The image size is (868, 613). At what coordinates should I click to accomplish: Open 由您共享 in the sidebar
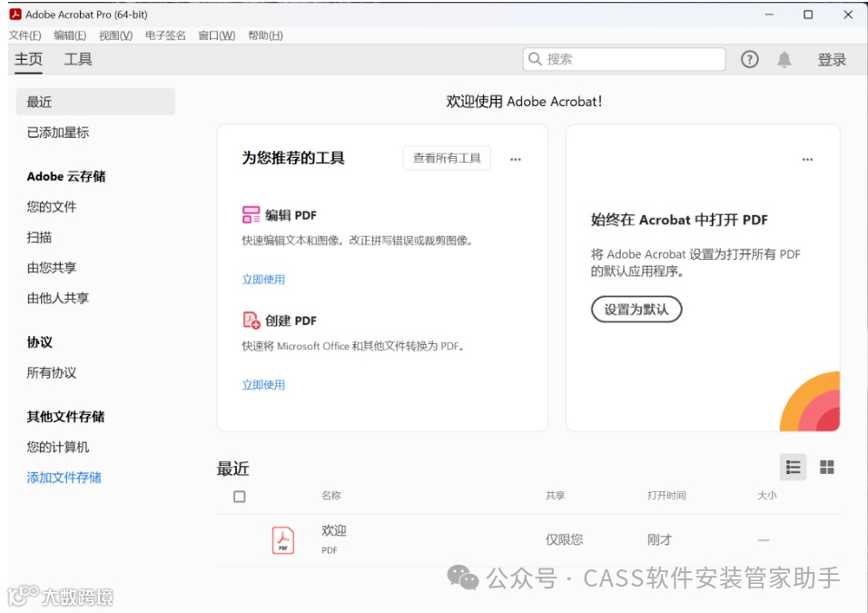click(x=52, y=268)
